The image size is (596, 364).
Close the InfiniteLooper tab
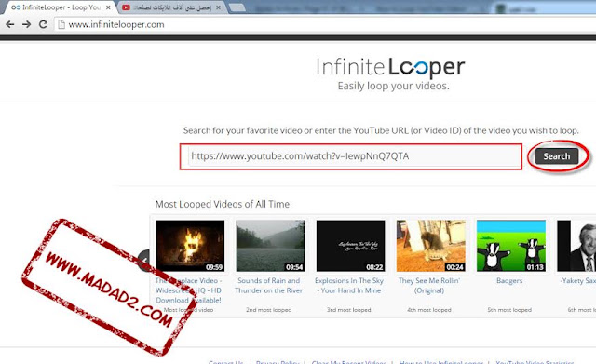tap(108, 7)
